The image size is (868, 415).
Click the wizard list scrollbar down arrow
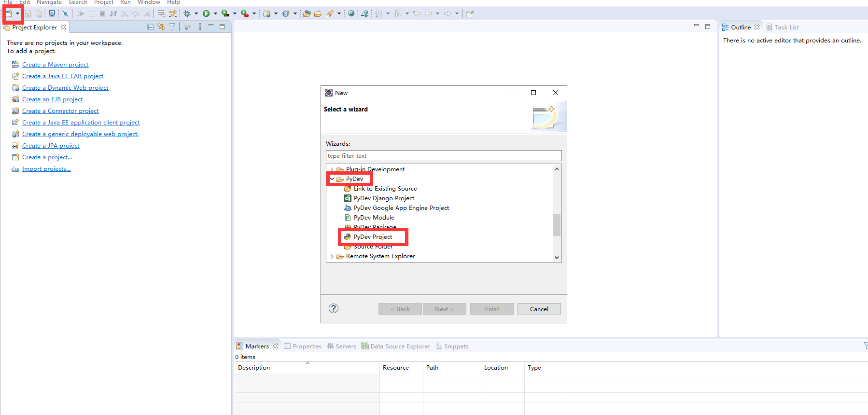[x=557, y=258]
